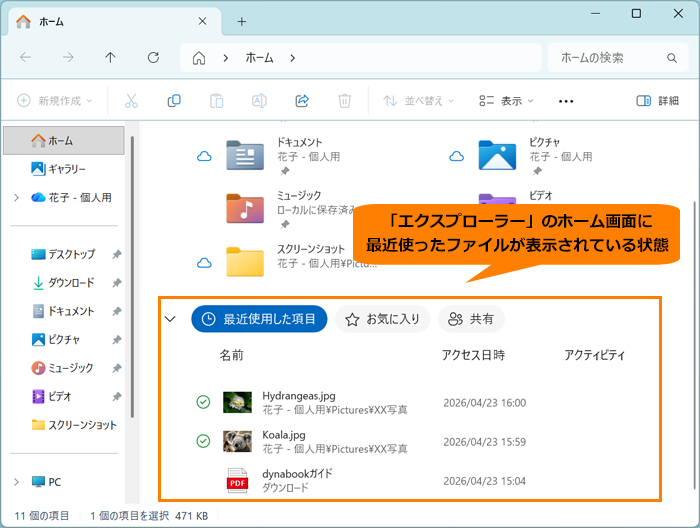Click the navigation pane scrollbar

133,277
